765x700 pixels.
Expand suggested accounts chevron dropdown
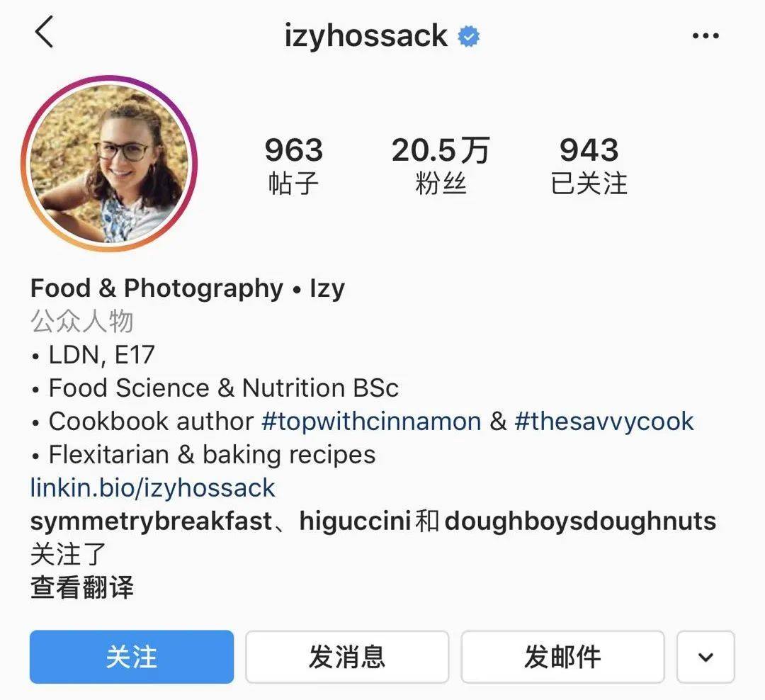pyautogui.click(x=705, y=657)
